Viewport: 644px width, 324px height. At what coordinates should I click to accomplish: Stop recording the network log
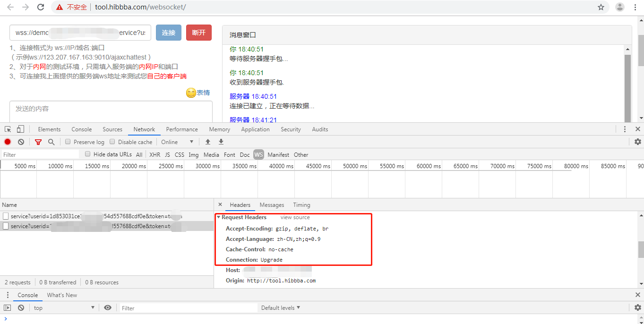pos(7,142)
